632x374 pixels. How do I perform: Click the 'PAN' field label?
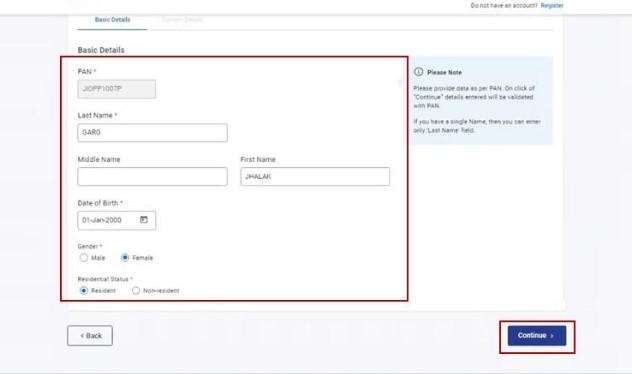[87, 72]
